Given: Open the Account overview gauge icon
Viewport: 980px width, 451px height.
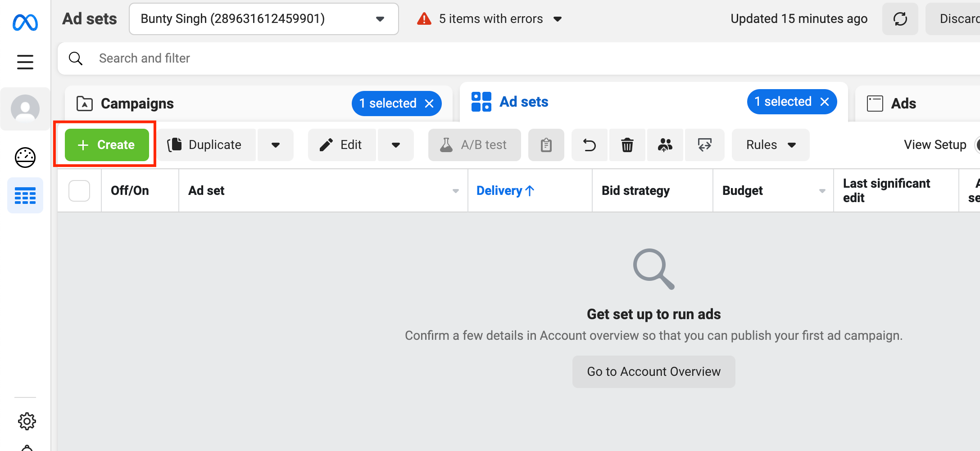Looking at the screenshot, I should pos(25,158).
